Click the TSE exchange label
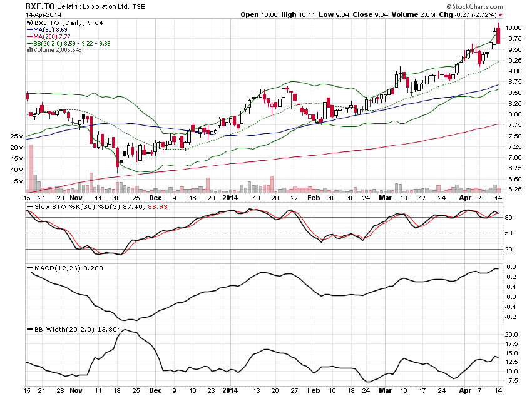 (138, 7)
